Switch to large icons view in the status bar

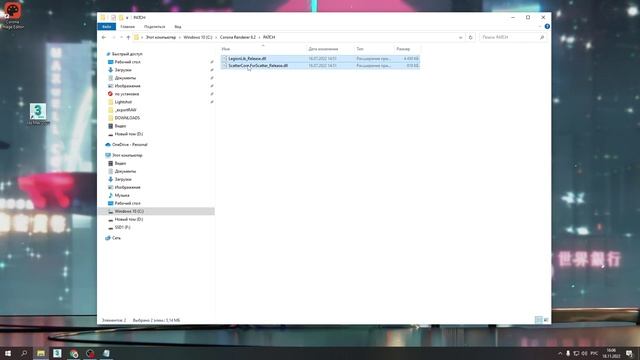click(x=546, y=320)
